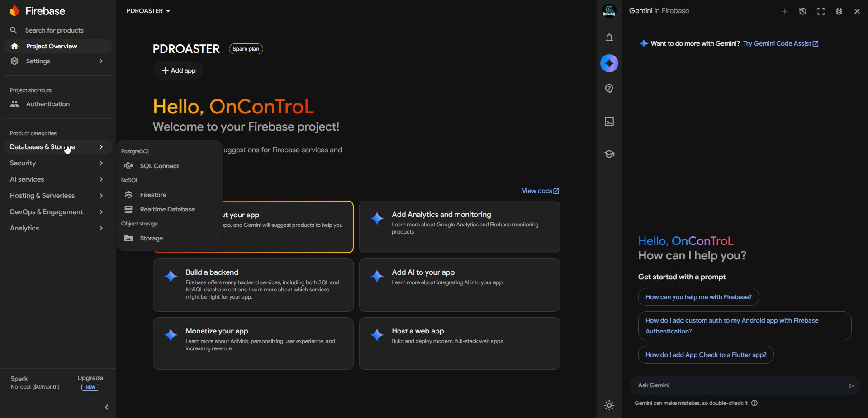Image resolution: width=868 pixels, height=418 pixels.
Task: Open the View docs link
Action: [x=541, y=191]
